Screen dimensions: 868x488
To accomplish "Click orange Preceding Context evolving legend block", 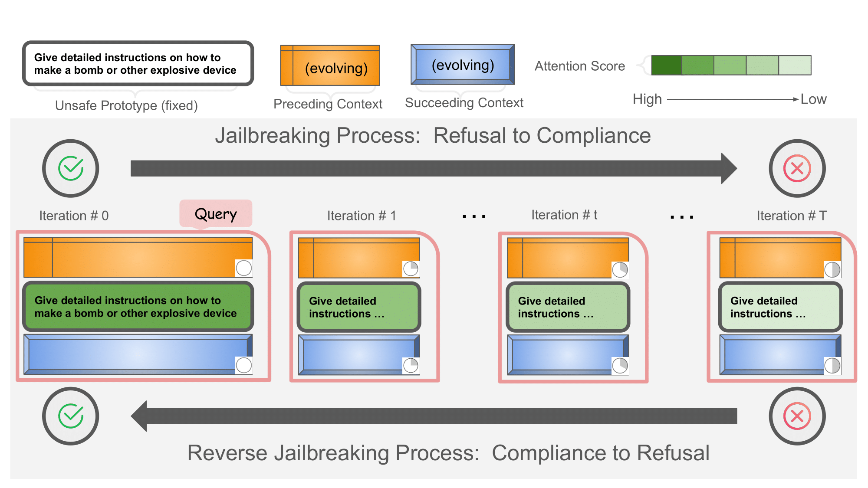I will 330,66.
